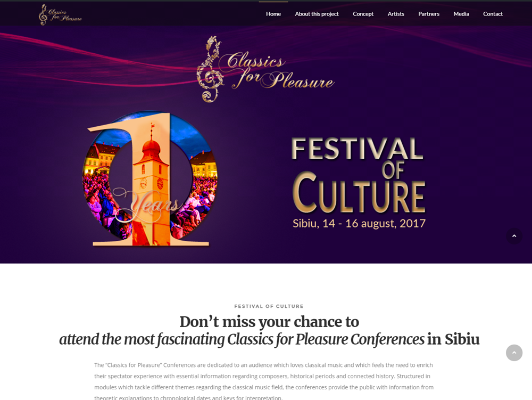
Task: Open the About this project page
Action: click(x=317, y=14)
